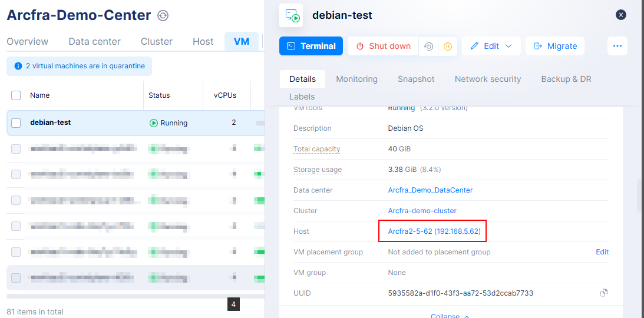Click the yellow pause VM icon
Screen dimensions: 644x318
point(448,47)
